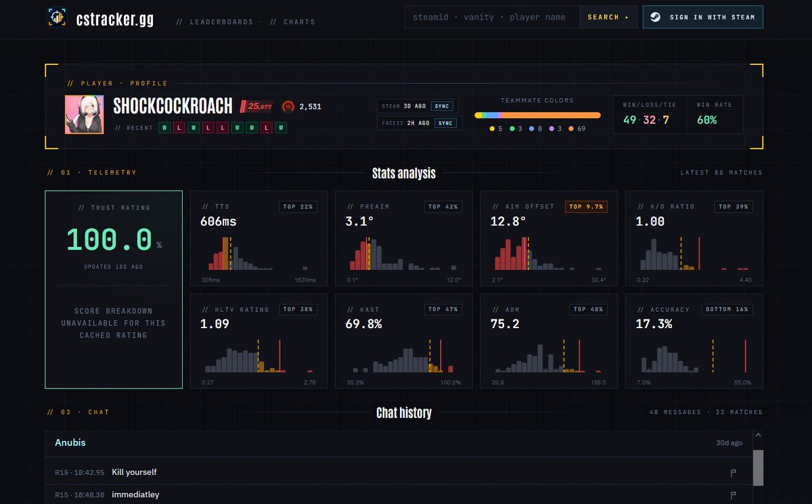Click the blue teammate color dot with 8
The height and width of the screenshot is (504, 812).
(x=533, y=129)
